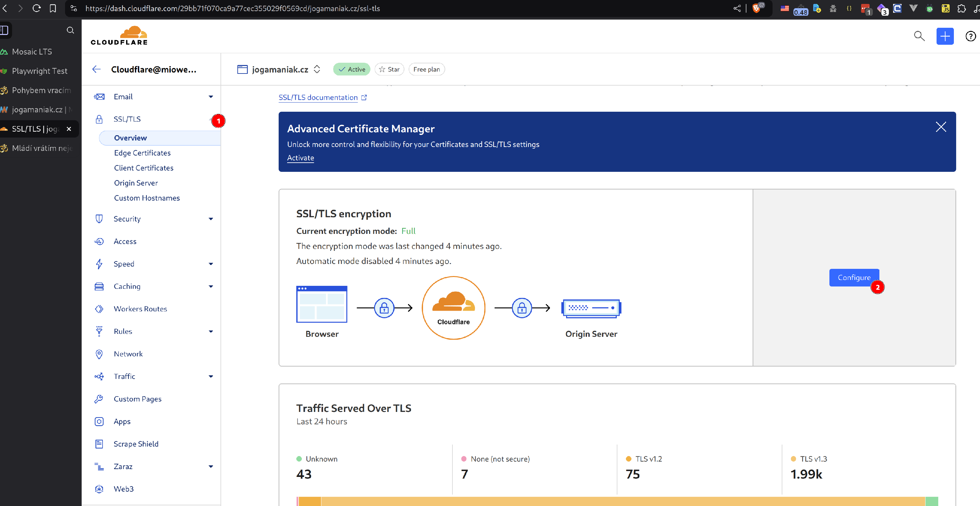Screen dimensions: 980x506
Task: Expand the Caching menu section
Action: [211, 286]
